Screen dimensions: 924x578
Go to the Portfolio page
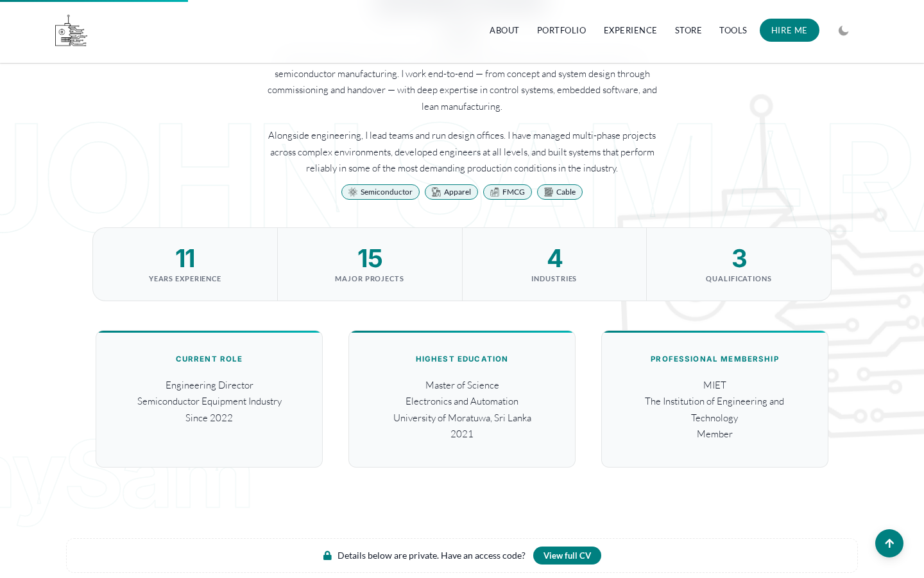pos(561,30)
